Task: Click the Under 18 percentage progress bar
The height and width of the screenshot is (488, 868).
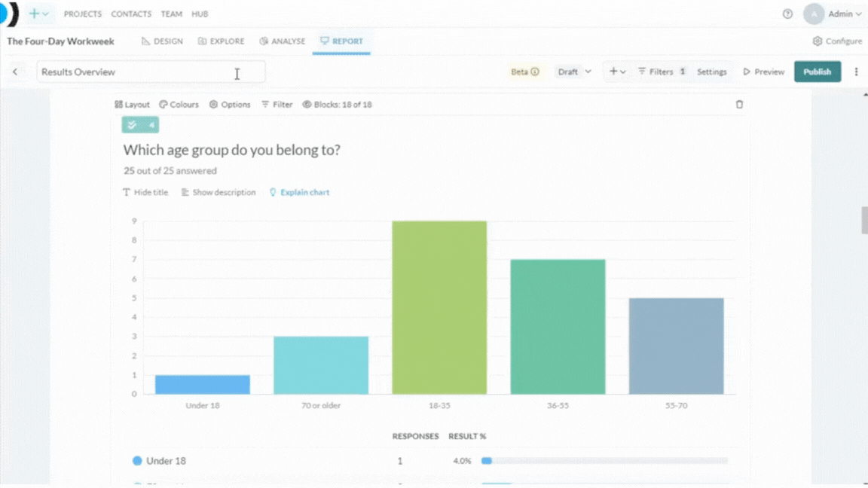Action: [604, 461]
